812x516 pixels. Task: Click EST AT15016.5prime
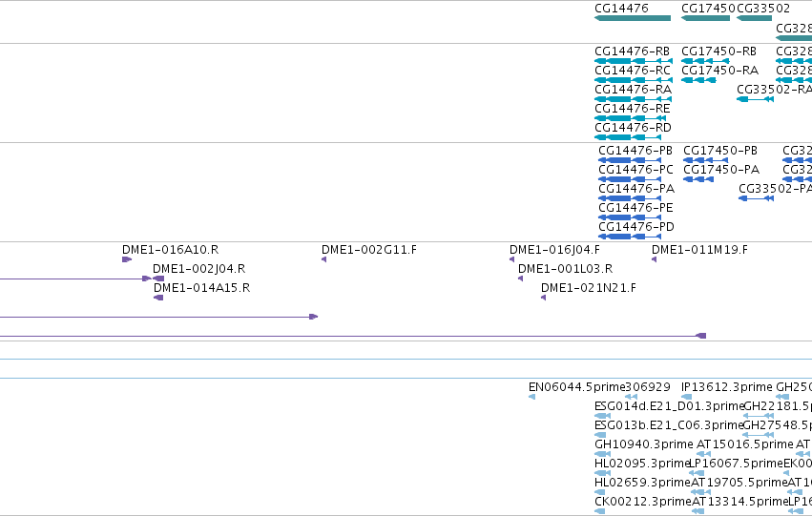[x=744, y=444]
